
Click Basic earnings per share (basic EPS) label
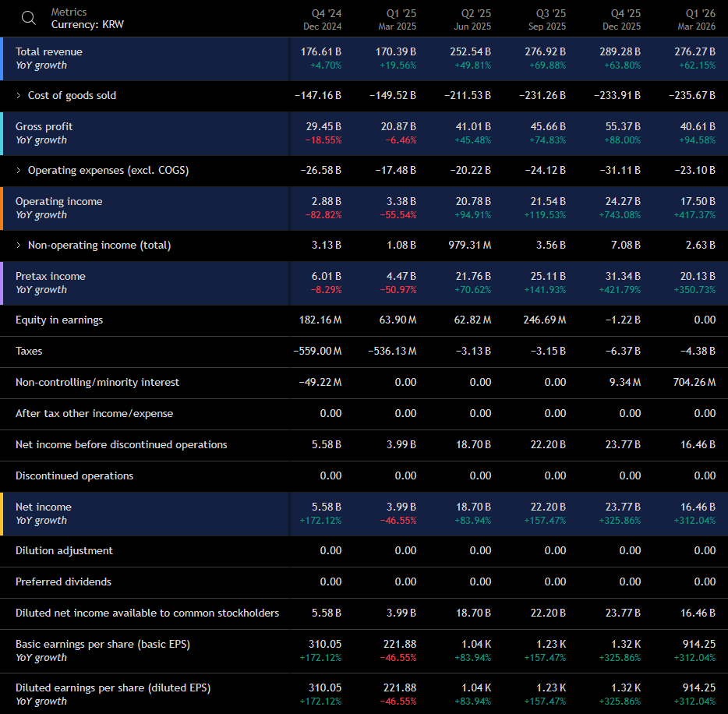point(103,645)
